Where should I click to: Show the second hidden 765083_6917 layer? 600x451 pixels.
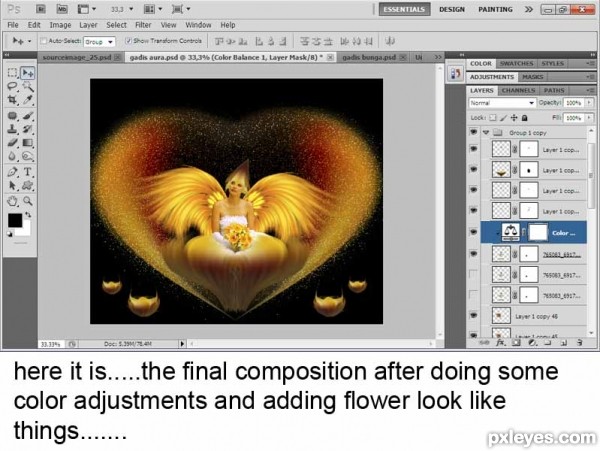pyautogui.click(x=473, y=274)
